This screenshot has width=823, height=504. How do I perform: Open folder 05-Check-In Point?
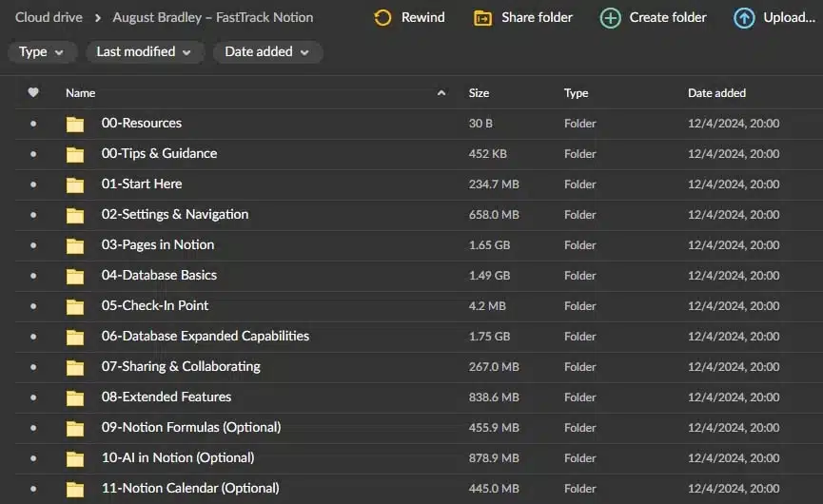coord(155,305)
